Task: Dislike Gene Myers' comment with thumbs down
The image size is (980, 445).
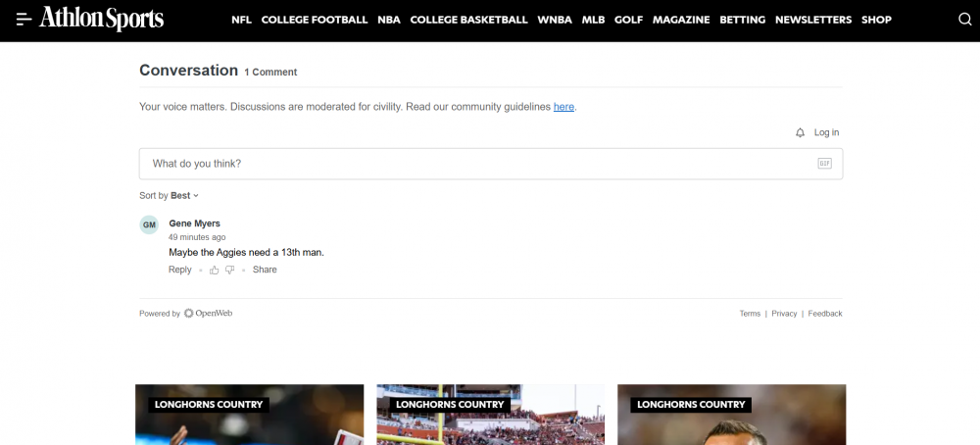Action: tap(230, 270)
